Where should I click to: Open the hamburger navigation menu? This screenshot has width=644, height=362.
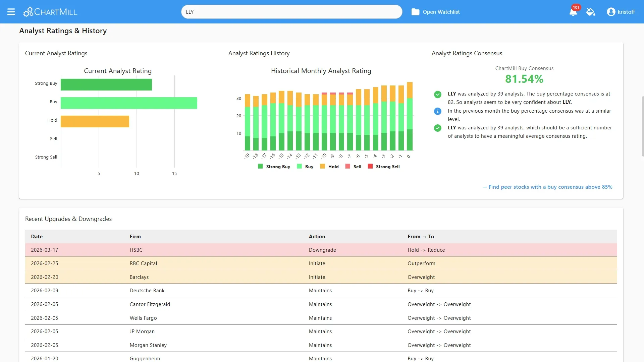11,12
